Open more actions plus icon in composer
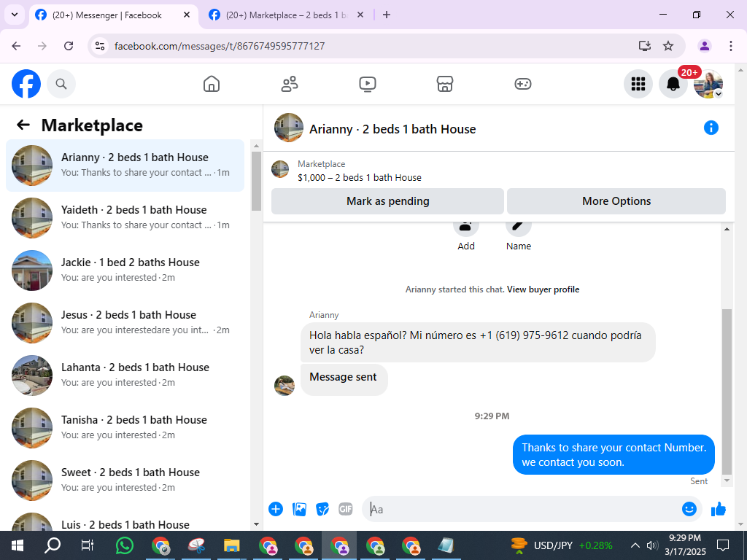This screenshot has height=560, width=747. (275, 509)
